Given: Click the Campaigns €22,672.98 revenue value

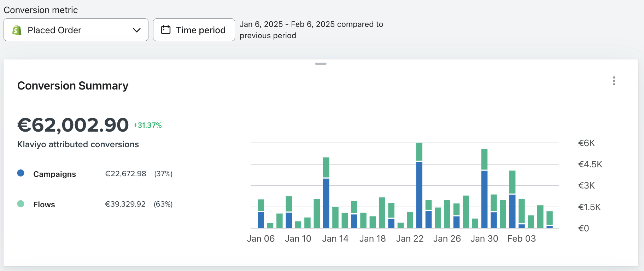Looking at the screenshot, I should (x=125, y=174).
